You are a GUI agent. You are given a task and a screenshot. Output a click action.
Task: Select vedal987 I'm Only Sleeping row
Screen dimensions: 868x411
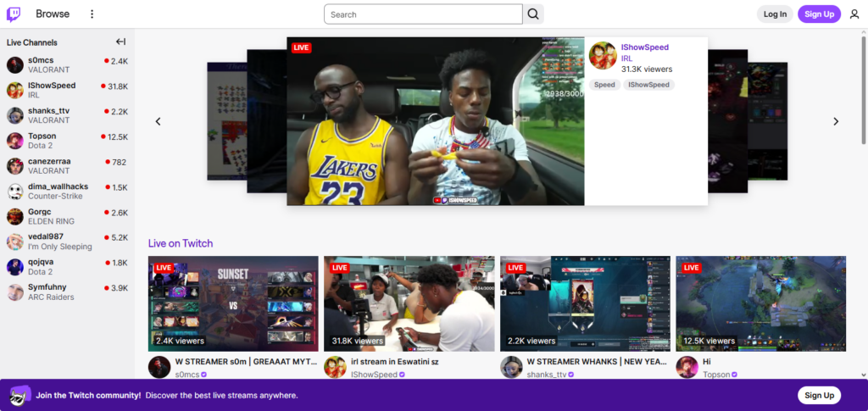pyautogui.click(x=68, y=242)
